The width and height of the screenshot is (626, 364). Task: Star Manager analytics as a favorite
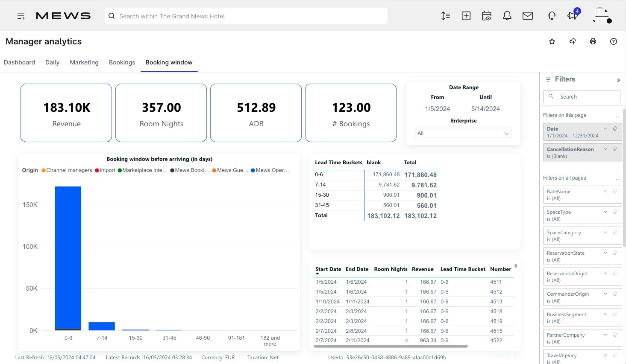click(552, 41)
